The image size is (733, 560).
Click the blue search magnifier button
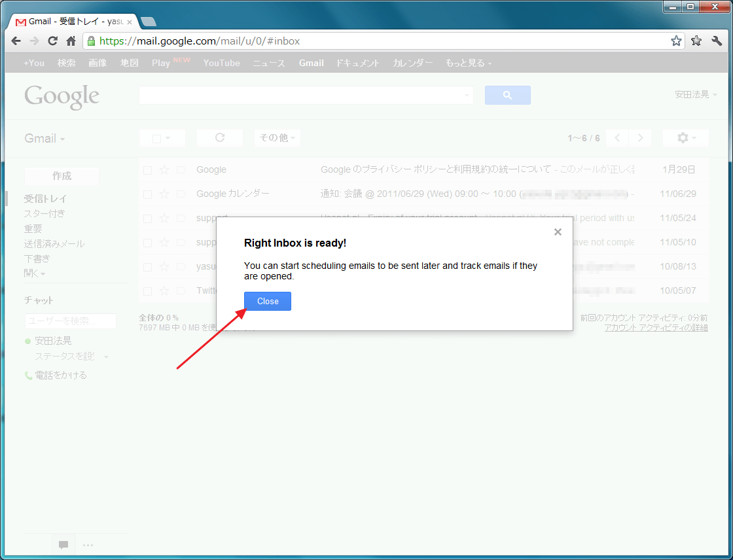(507, 96)
